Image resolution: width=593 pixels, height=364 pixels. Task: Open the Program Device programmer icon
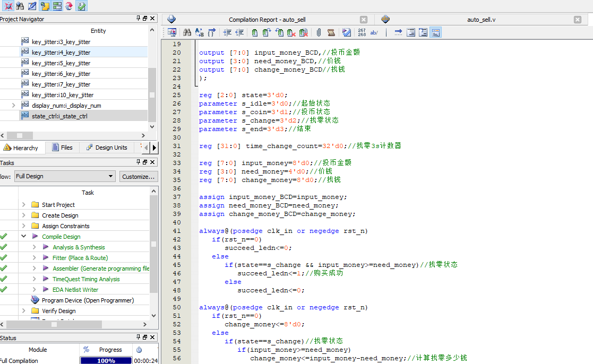click(35, 300)
